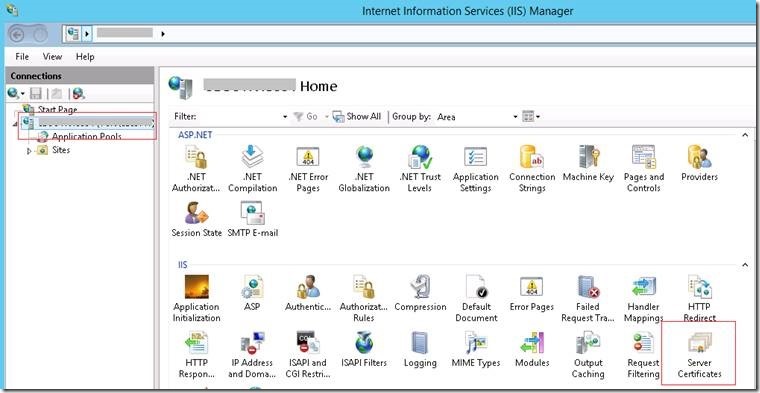Screen dimensions: 760x393
Task: Open SMTP E-mail feature
Action: point(253,219)
